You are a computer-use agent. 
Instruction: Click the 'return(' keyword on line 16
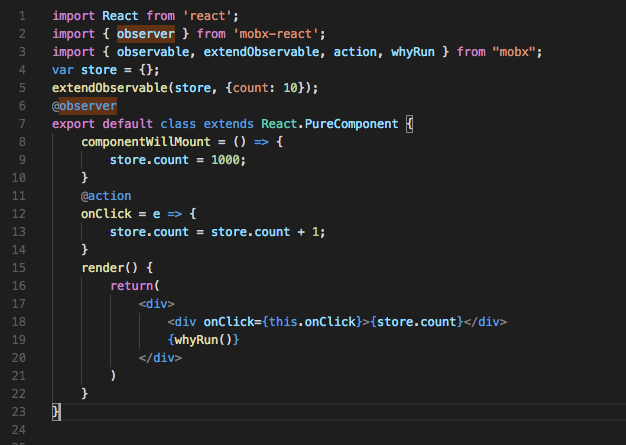[x=135, y=286]
